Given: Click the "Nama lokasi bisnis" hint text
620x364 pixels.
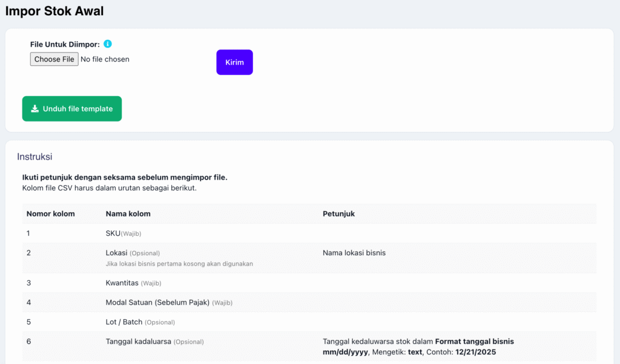Looking at the screenshot, I should 354,253.
